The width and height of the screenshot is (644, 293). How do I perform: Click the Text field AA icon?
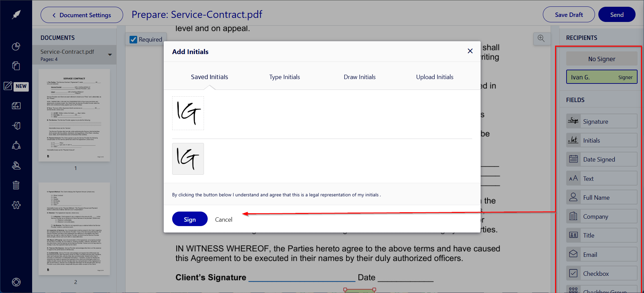pos(573,178)
